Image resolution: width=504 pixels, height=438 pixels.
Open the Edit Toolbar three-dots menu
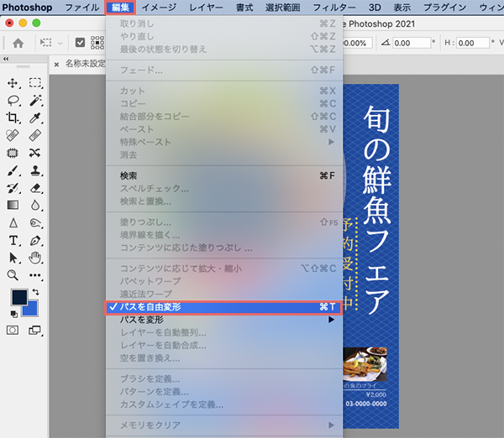(35, 275)
